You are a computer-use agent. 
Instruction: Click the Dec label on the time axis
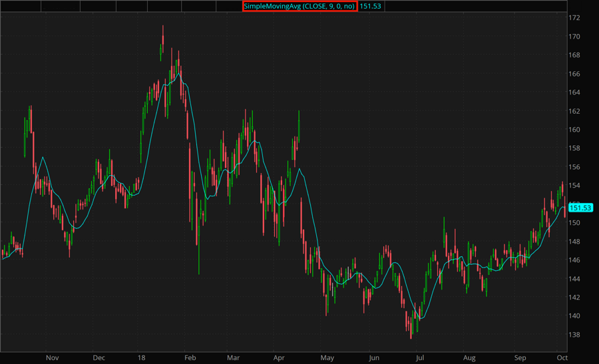click(99, 357)
